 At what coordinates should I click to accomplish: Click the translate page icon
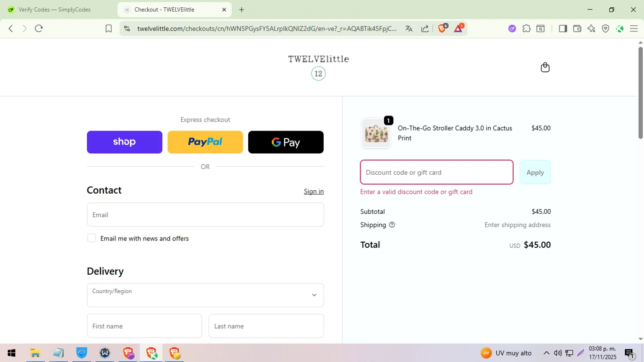pos(409,29)
